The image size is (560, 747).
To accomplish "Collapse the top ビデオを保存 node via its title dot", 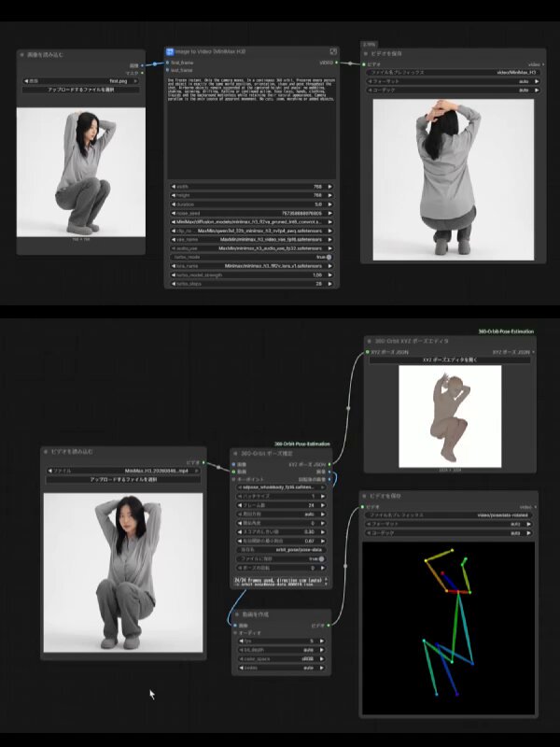I will (x=366, y=54).
